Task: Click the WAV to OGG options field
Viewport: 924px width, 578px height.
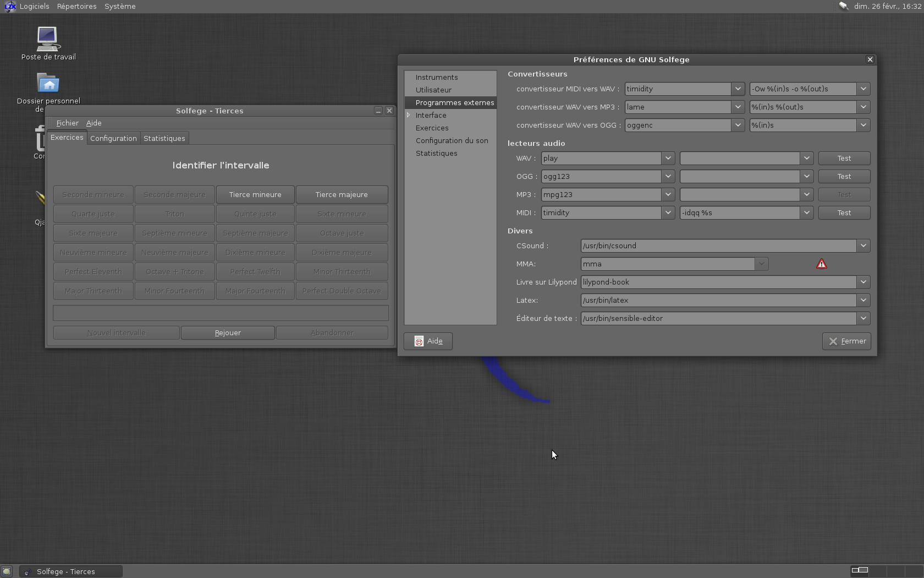Action: (803, 125)
